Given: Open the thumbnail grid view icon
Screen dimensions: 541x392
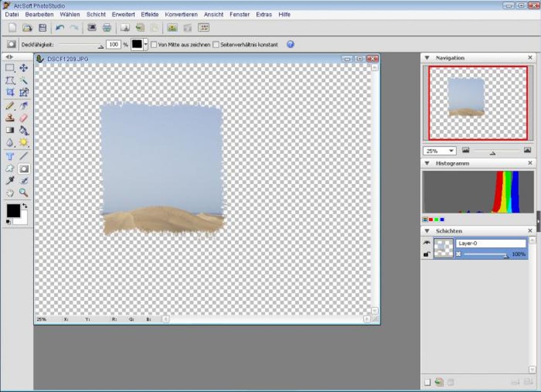Looking at the screenshot, I should click(x=204, y=28).
